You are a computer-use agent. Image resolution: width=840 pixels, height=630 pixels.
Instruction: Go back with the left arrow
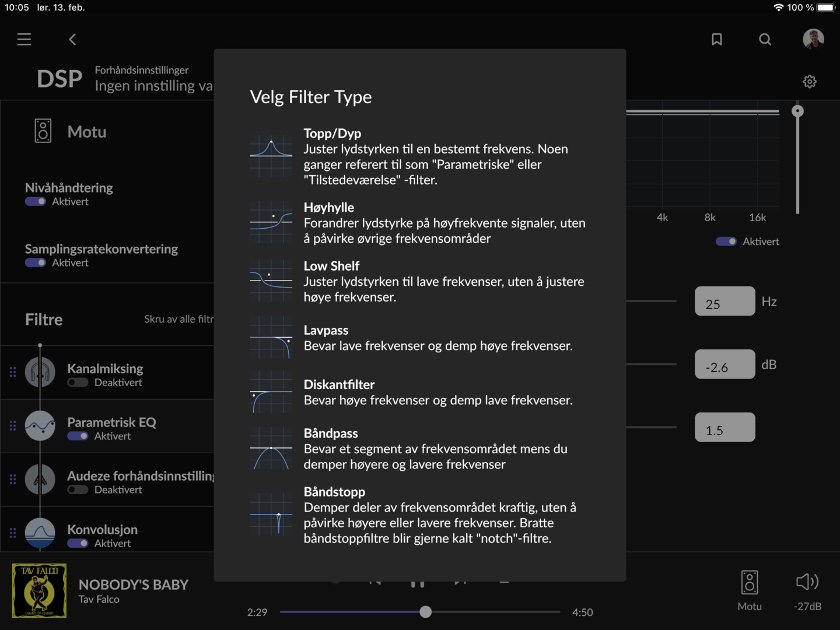[x=72, y=39]
